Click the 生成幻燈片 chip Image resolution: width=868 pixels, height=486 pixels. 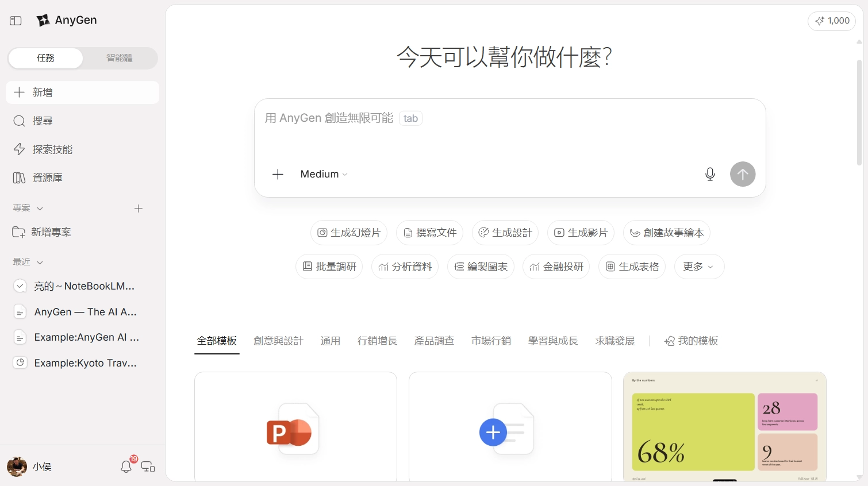[x=349, y=233]
